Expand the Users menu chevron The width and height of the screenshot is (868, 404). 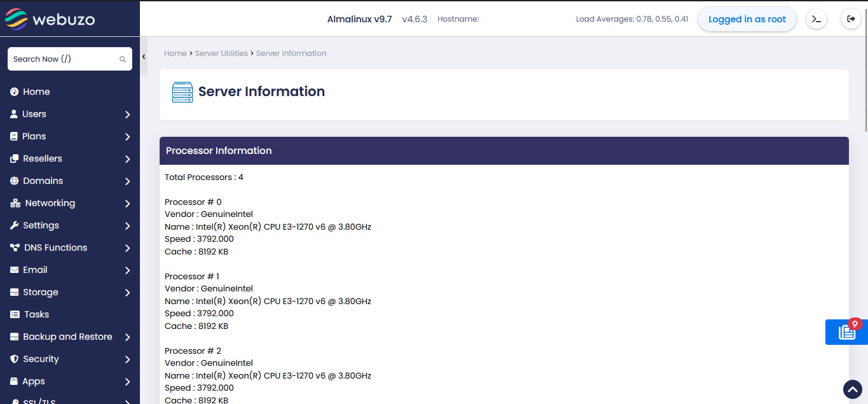click(x=127, y=115)
